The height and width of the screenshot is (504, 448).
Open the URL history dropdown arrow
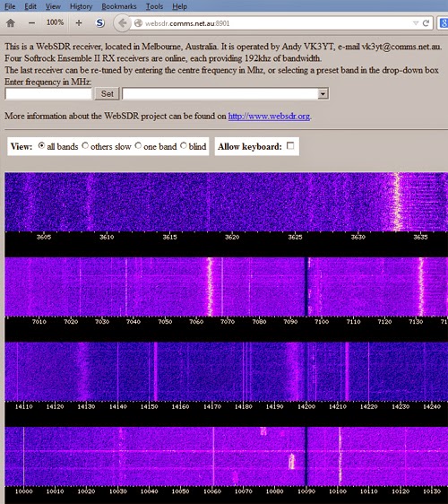pos(416,23)
